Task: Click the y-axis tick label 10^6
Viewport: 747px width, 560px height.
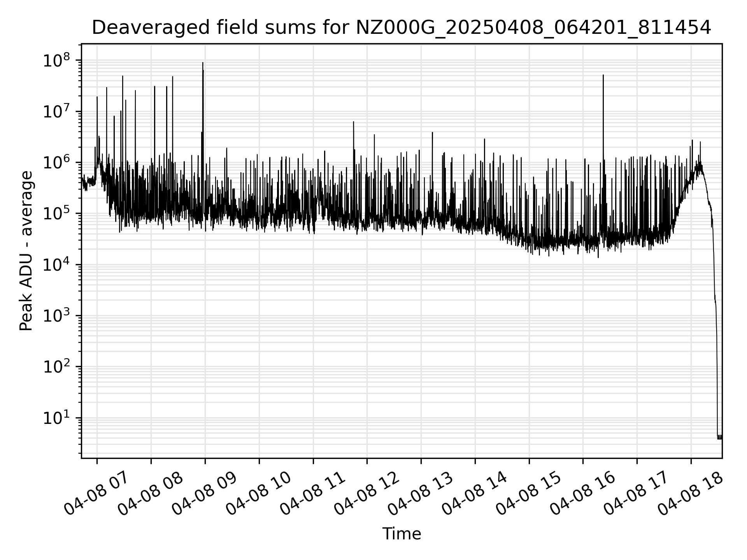Action: [x=56, y=163]
